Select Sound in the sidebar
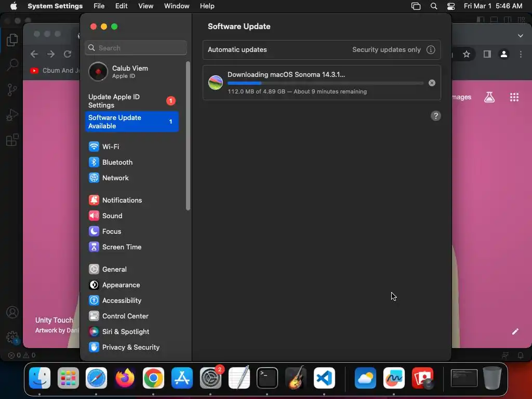Viewport: 532px width, 399px height. (x=132, y=216)
